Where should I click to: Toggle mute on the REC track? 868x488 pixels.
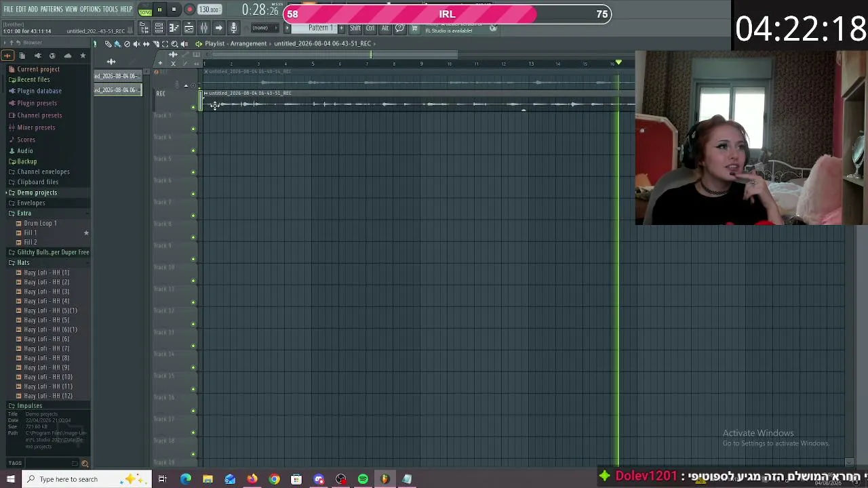193,107
